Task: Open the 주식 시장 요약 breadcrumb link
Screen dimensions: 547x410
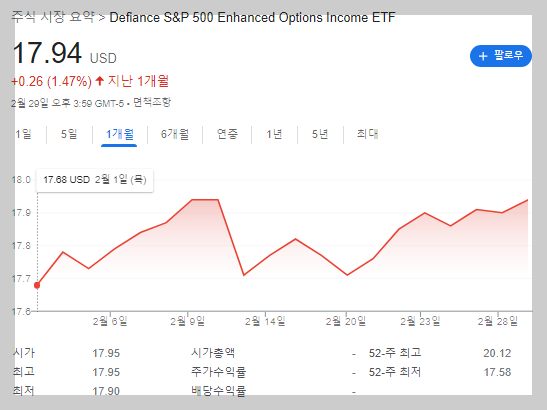Action: click(53, 17)
